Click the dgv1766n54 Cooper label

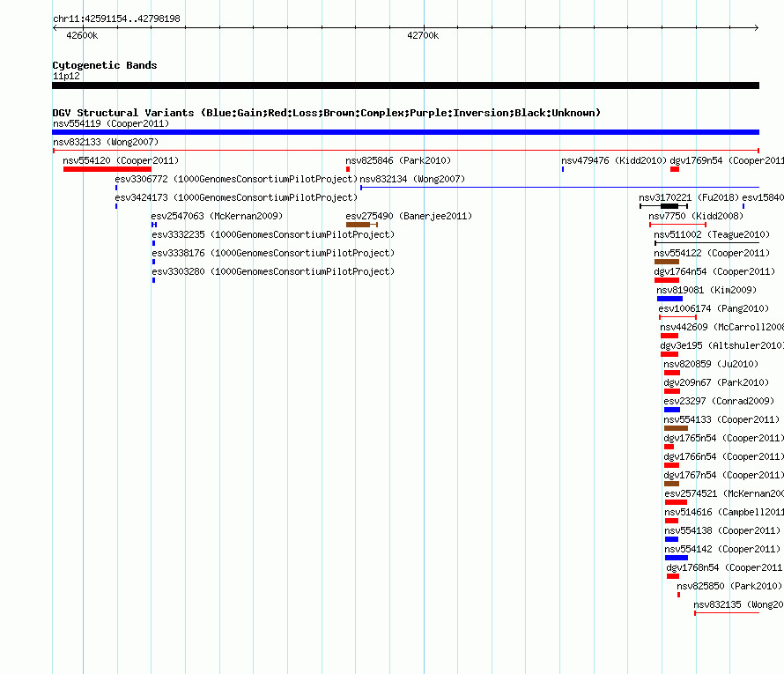point(723,456)
